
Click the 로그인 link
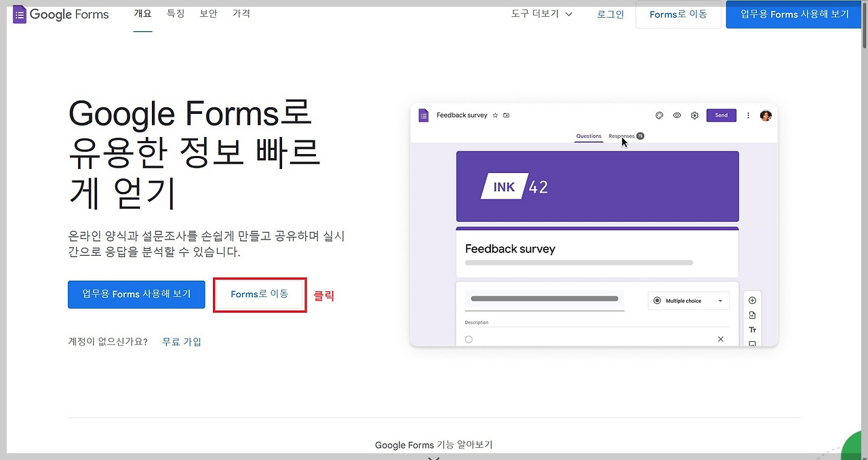click(x=610, y=14)
